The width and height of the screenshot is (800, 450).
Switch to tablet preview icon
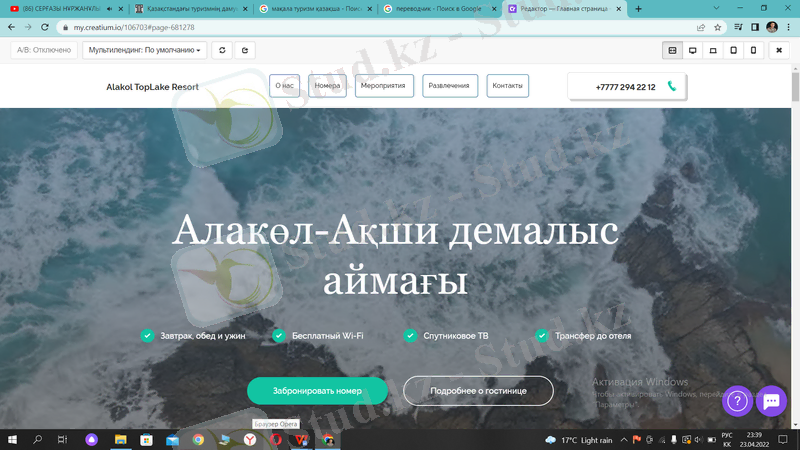point(733,51)
